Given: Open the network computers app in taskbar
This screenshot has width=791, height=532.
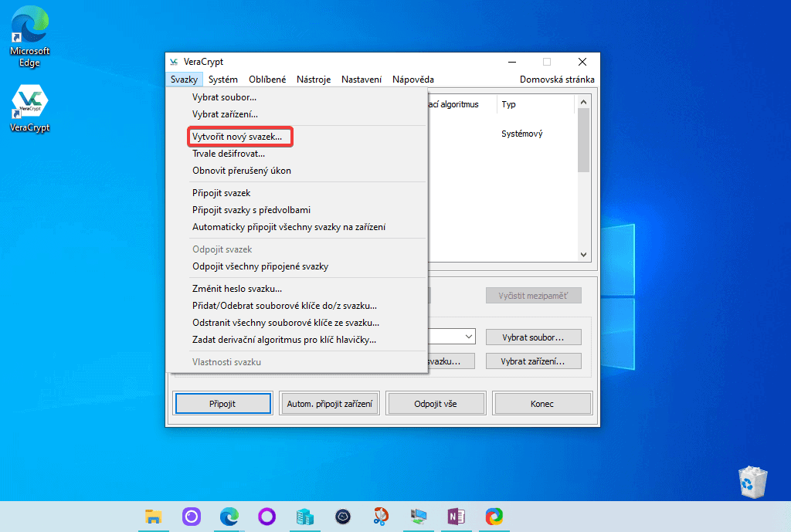Looking at the screenshot, I should coord(418,517).
